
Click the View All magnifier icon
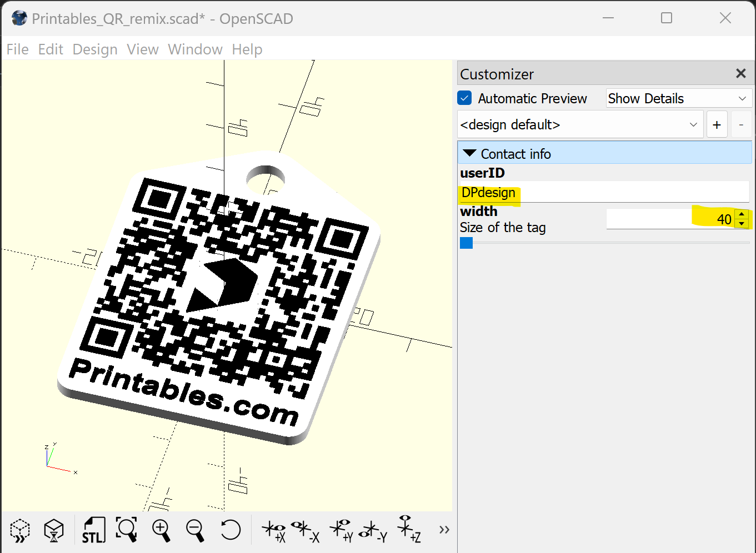click(x=126, y=530)
